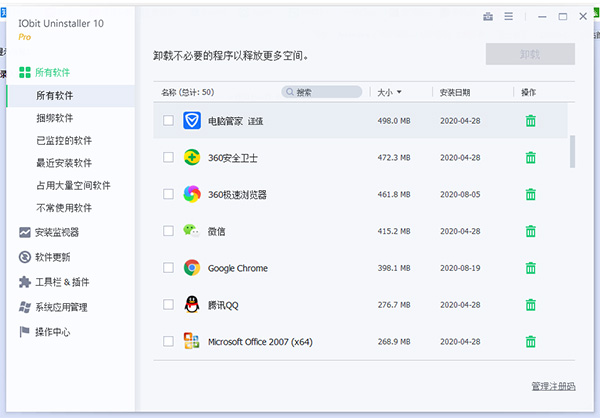Viewport: 600px width, 418px height.
Task: Click the flag icon for 操作中心
Action: coord(24,332)
